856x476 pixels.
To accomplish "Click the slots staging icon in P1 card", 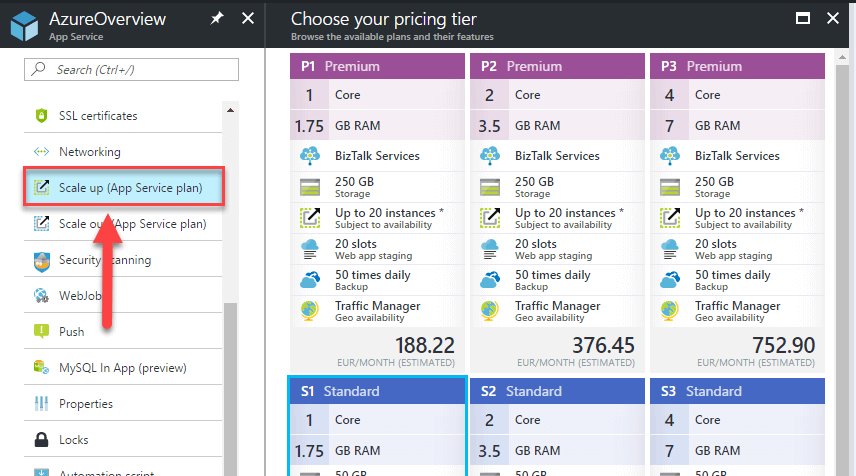I will pos(310,249).
